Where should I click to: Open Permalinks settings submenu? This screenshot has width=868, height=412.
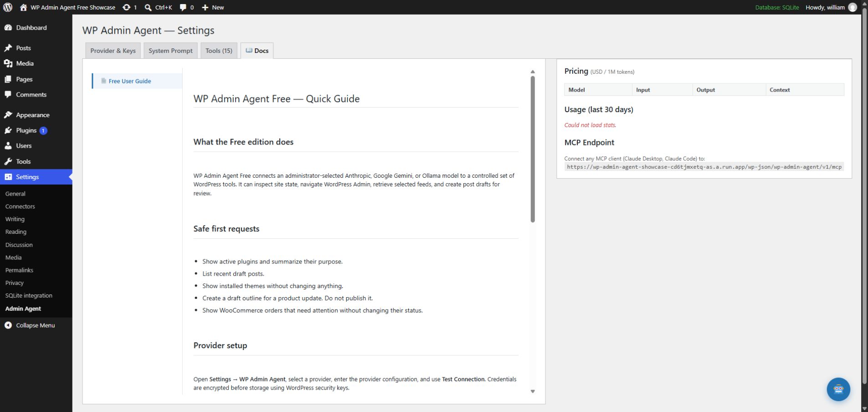(x=19, y=270)
